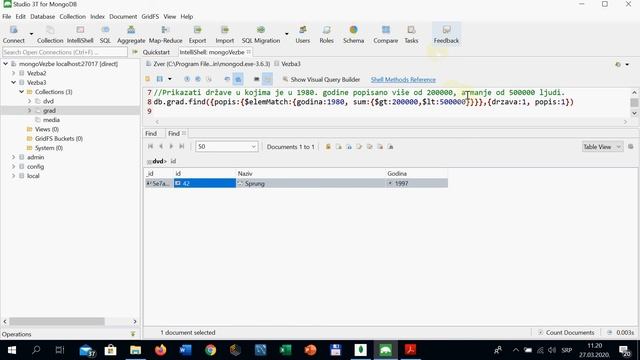Viewport: 640px width, 360px height.
Task: Collapse the mongoVezbe connection node
Action: [x=6, y=64]
